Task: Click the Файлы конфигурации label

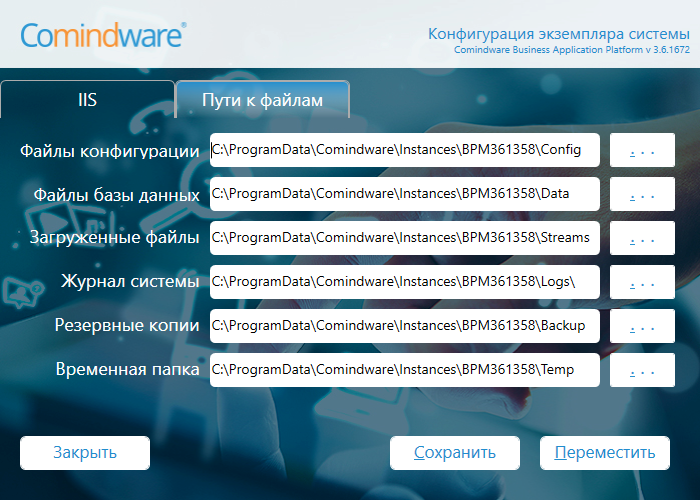Action: pyautogui.click(x=110, y=151)
